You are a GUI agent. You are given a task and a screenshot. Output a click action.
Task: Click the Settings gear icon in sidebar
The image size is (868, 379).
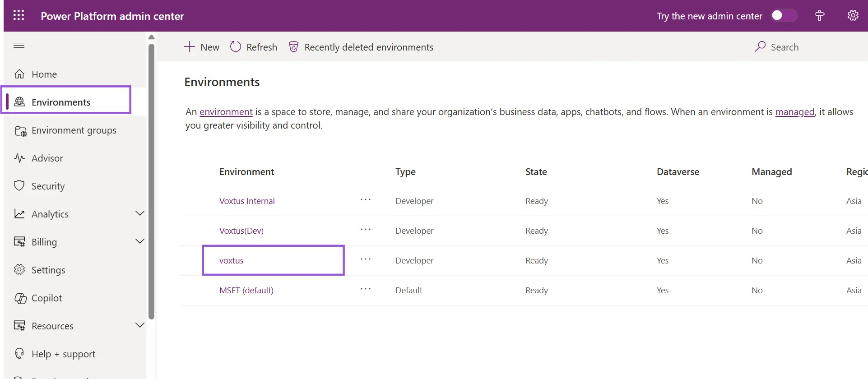click(x=19, y=270)
